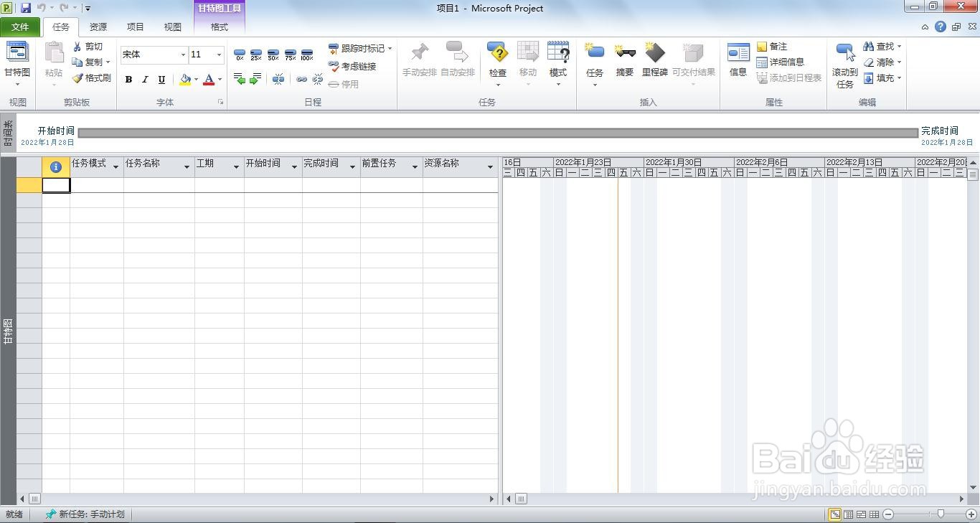Viewport: 980px width, 523px height.
Task: Click the zoom slider in status bar
Action: [x=941, y=514]
